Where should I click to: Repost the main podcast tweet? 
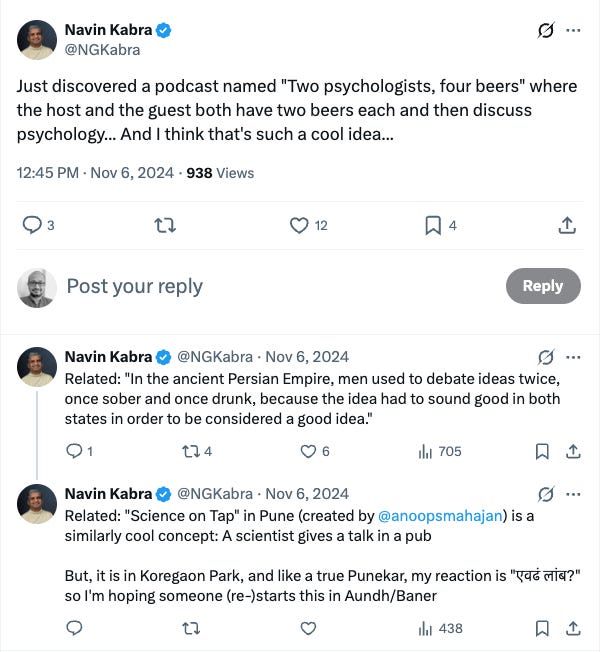[x=166, y=225]
